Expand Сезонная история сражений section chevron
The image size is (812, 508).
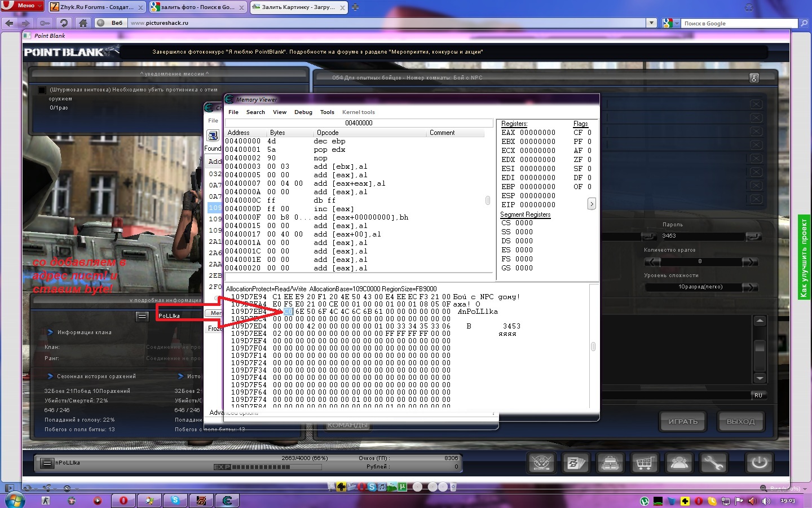coord(50,376)
